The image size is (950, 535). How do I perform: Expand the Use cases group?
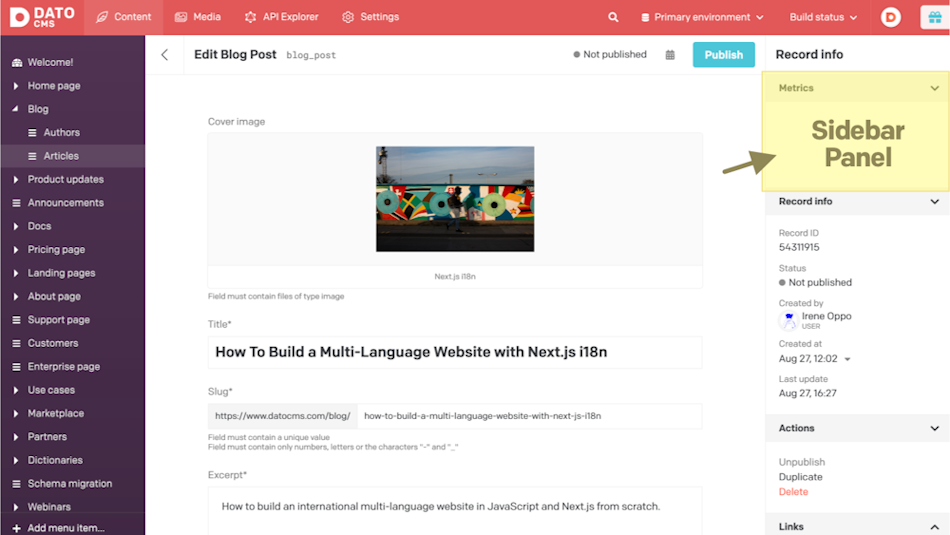(x=16, y=390)
